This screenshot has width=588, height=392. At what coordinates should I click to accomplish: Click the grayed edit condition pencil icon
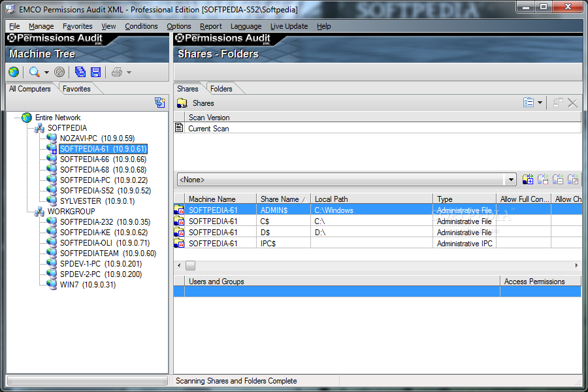pos(572,179)
